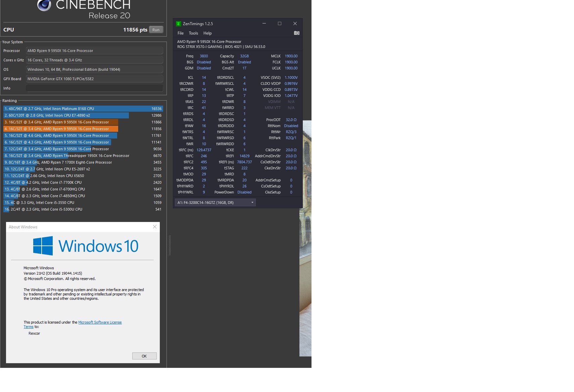574x392 pixels.
Task: Select ranking entry 7, the 12C/24T Ryzen 5950X
Action: 83,149
